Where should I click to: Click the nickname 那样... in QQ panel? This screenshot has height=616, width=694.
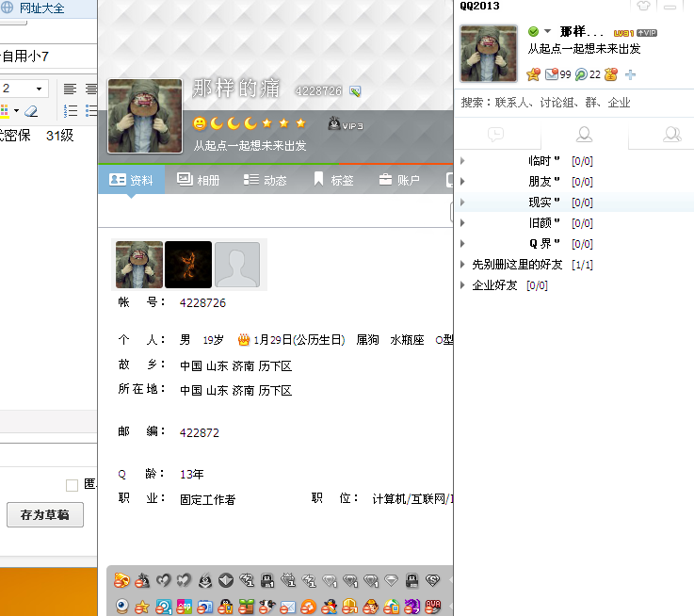tap(582, 32)
